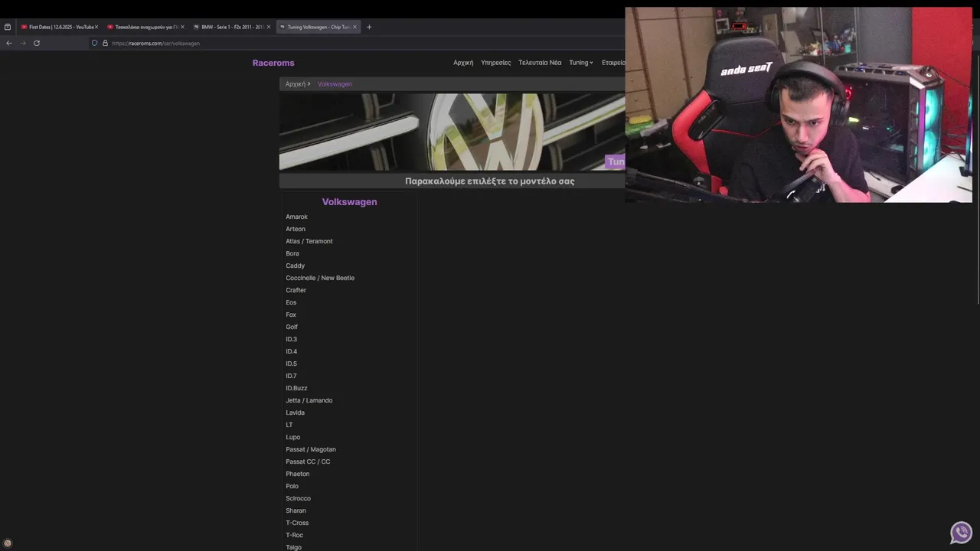Screen dimensions: 980x551
Task: Expand the Tuning dropdown menu
Action: click(581, 63)
